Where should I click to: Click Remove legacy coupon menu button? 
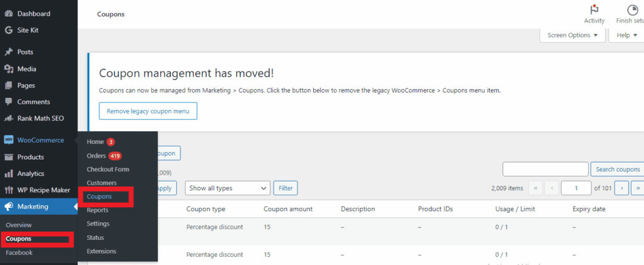point(148,111)
